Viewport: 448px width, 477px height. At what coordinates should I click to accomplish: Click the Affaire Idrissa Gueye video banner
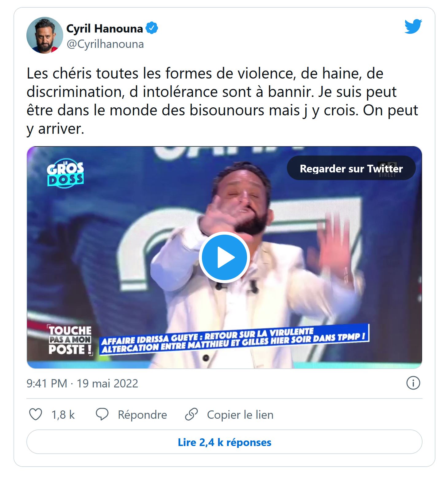click(234, 339)
